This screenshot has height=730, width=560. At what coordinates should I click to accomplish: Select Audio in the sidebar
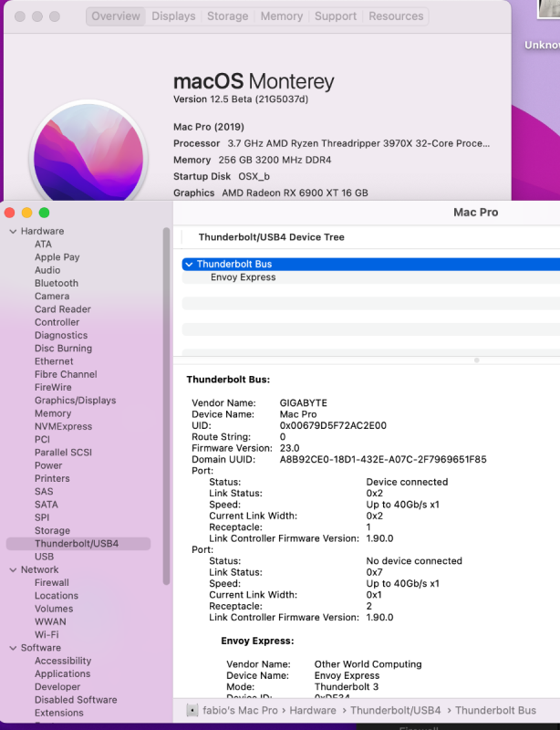tap(47, 270)
